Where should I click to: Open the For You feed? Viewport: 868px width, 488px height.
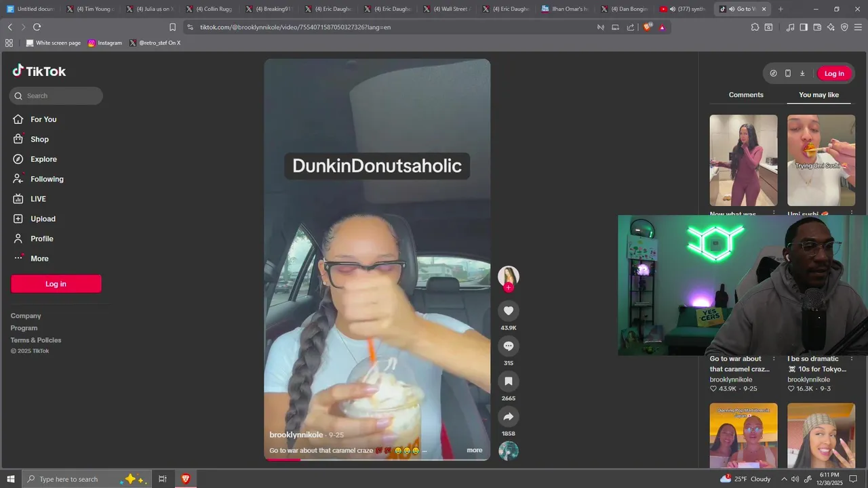tap(43, 119)
